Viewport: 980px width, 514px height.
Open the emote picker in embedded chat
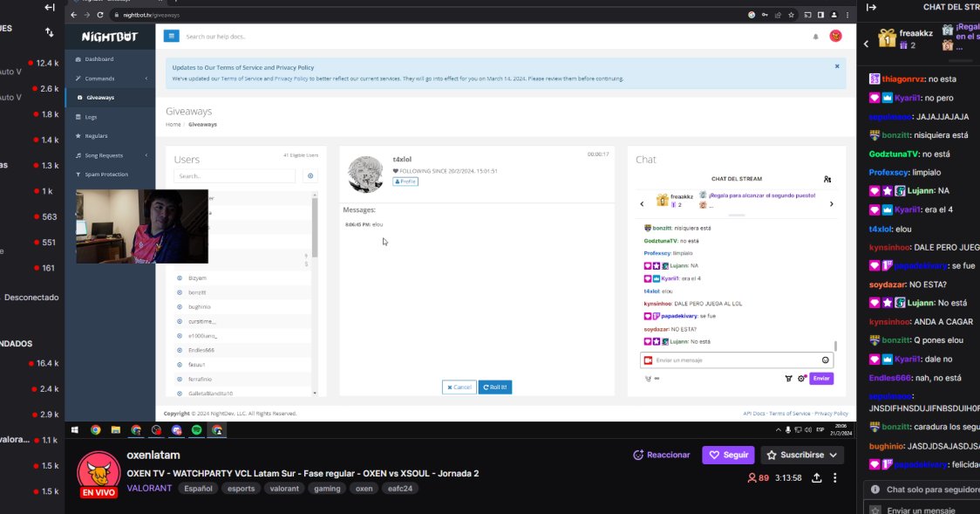[x=825, y=360]
